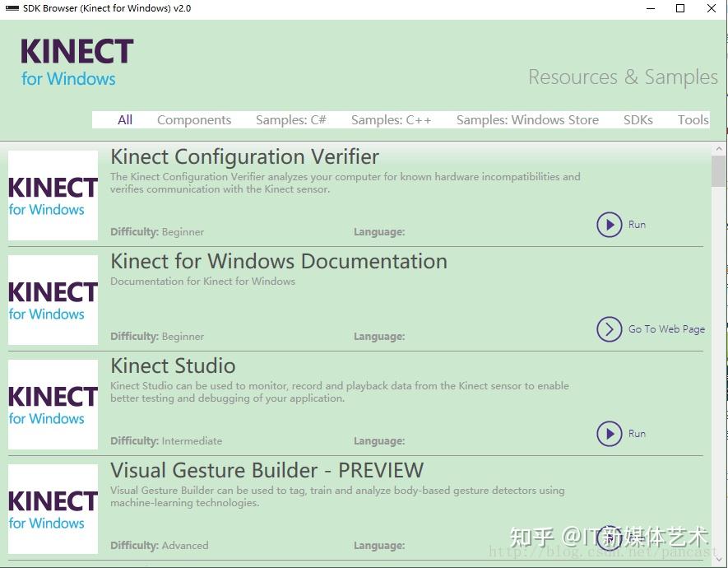
Task: Click the Kinect Studio thumbnail image
Action: [53, 403]
